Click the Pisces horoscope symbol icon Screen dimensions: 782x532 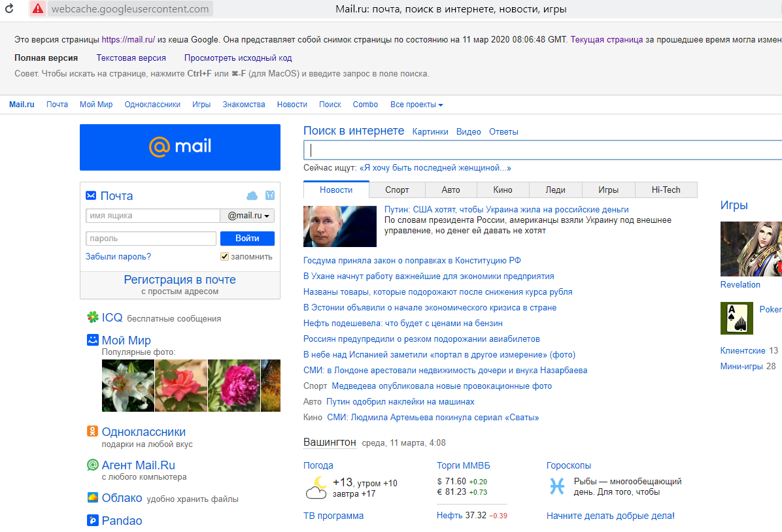click(x=557, y=486)
